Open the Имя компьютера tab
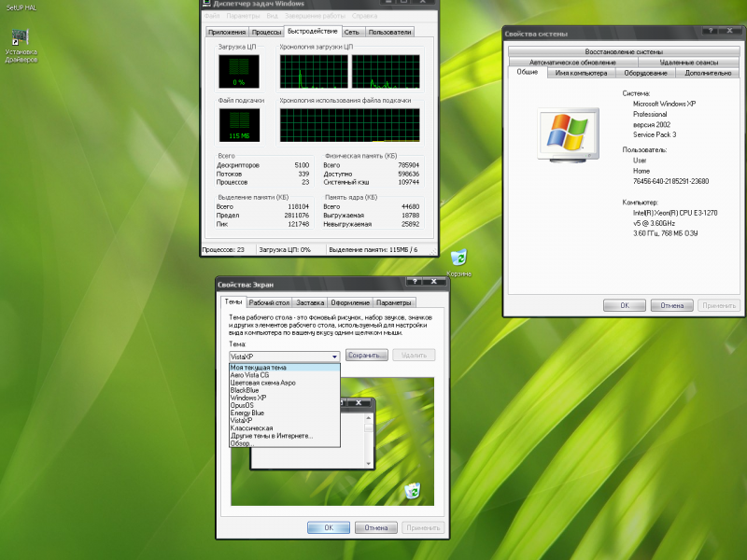747x560 pixels. (x=581, y=73)
